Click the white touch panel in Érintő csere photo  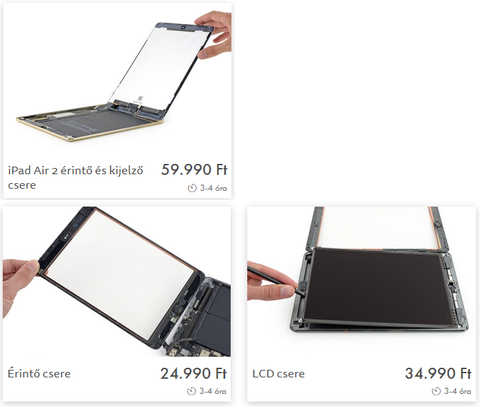click(120, 273)
